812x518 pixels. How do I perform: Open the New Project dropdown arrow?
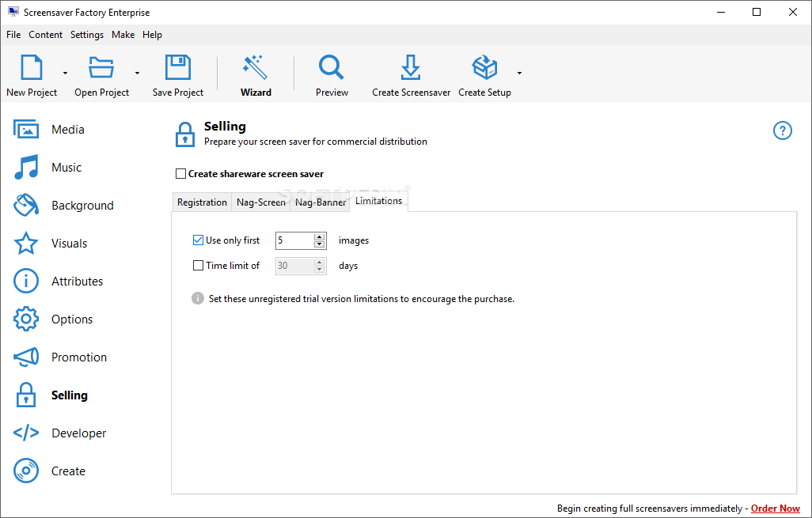pos(65,73)
